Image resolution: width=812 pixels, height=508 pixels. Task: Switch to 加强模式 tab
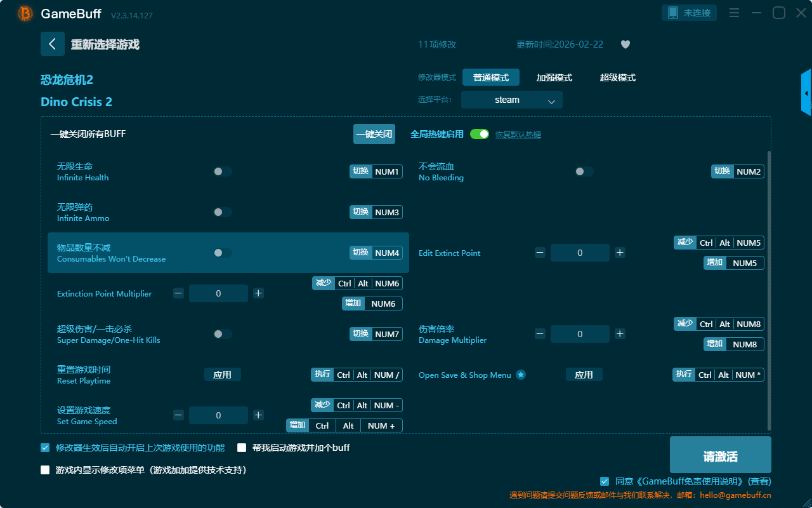[554, 77]
